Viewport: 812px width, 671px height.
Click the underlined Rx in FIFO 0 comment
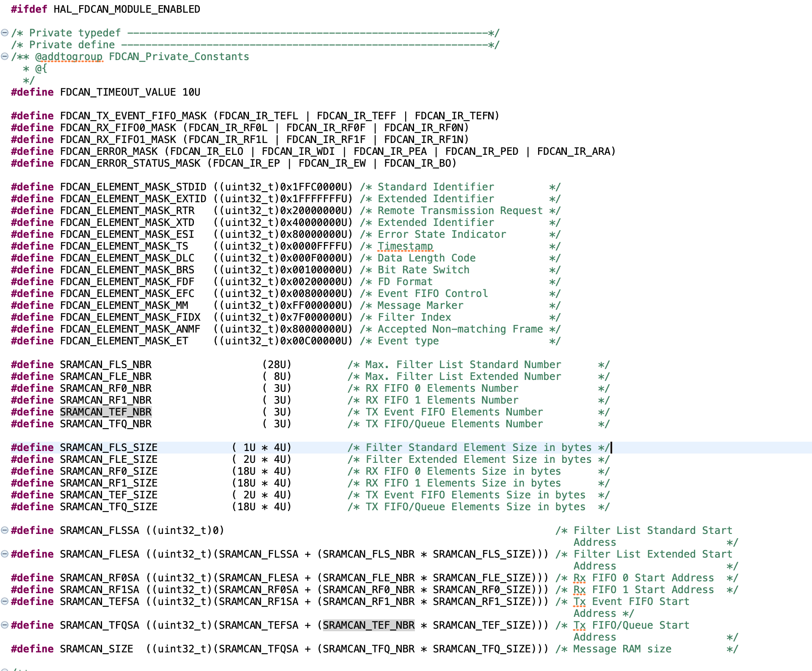tap(580, 577)
